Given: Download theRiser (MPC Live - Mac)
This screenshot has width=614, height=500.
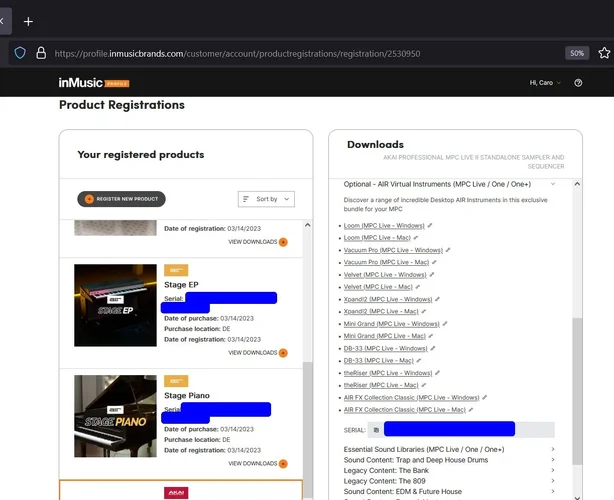Looking at the screenshot, I should pos(381,385).
